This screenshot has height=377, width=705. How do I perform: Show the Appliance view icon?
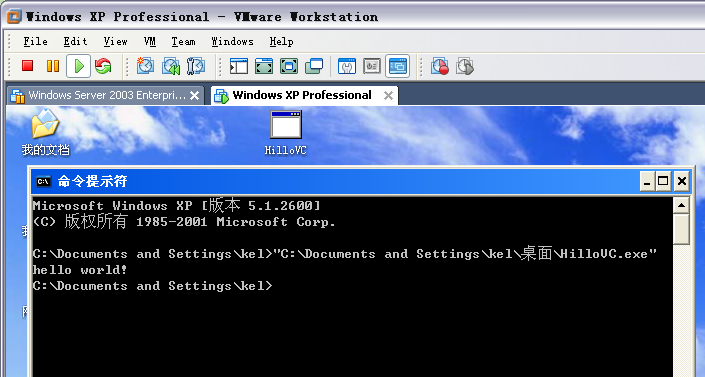coord(372,66)
